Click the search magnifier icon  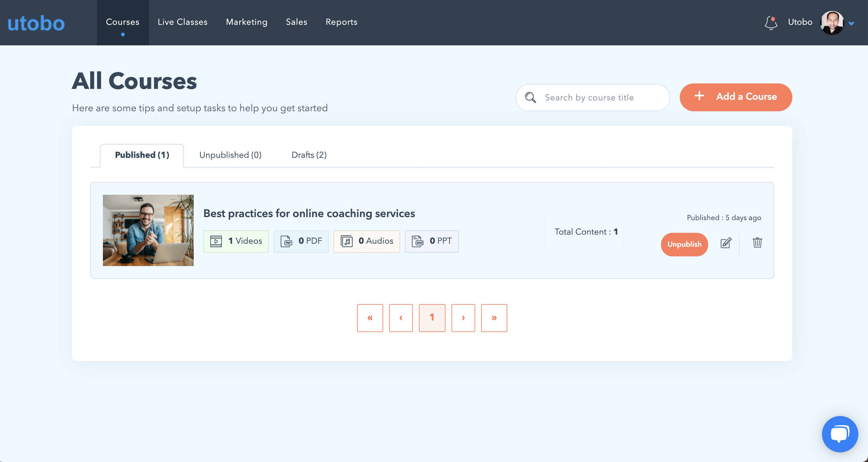(x=530, y=98)
